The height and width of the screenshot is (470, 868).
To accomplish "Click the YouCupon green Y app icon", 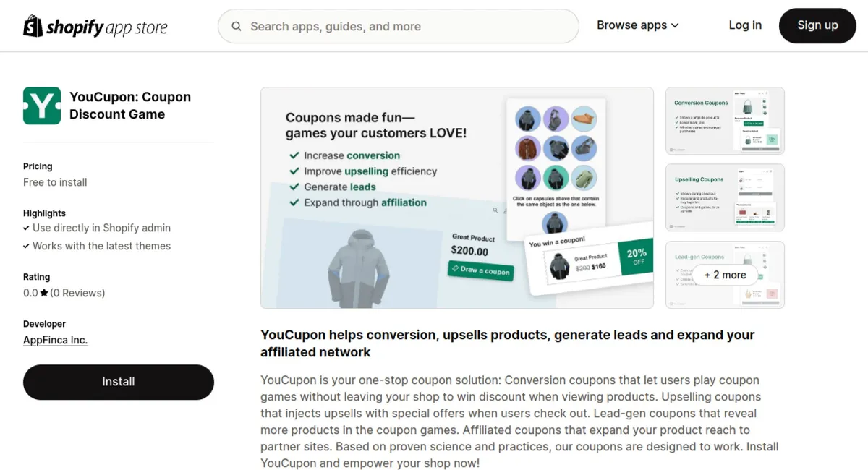I will 42,106.
